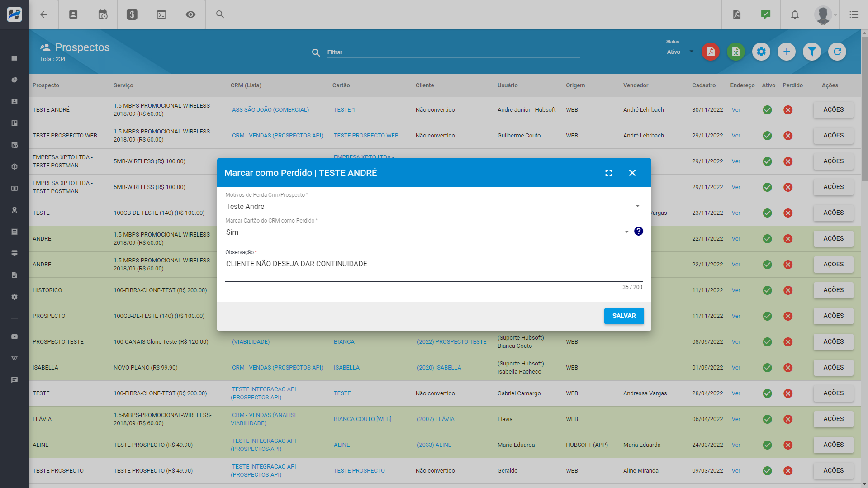Sort by Serviço column header
This screenshot has height=488, width=868.
point(123,85)
